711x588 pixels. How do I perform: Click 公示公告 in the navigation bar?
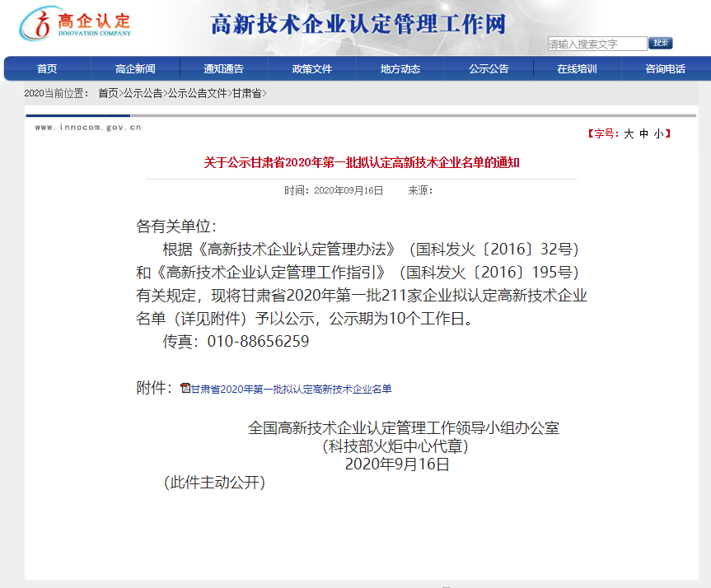click(x=489, y=69)
